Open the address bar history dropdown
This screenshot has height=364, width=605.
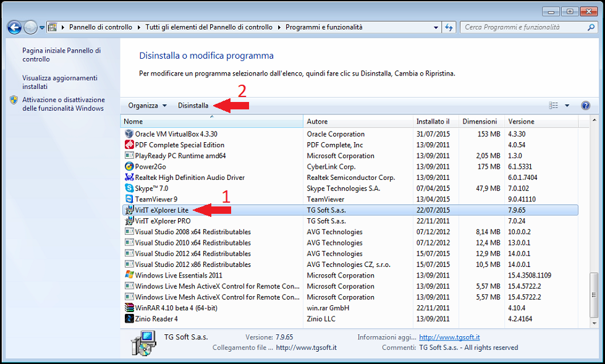[436, 27]
